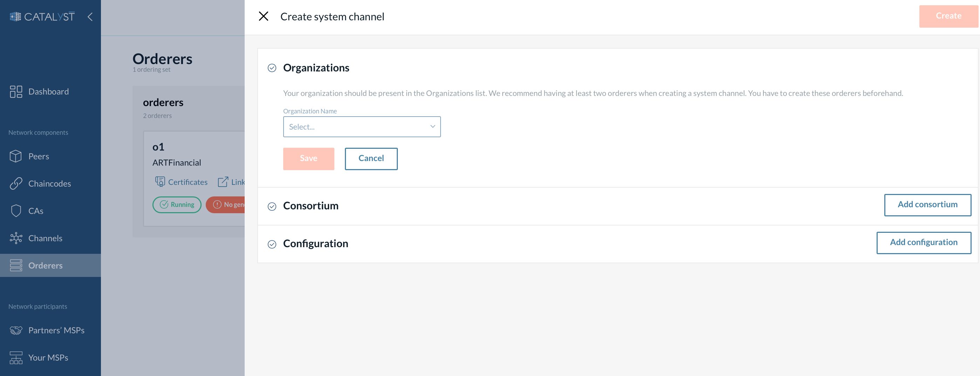Click the Add consortium button
Screen dimensions: 980x376
click(x=928, y=204)
